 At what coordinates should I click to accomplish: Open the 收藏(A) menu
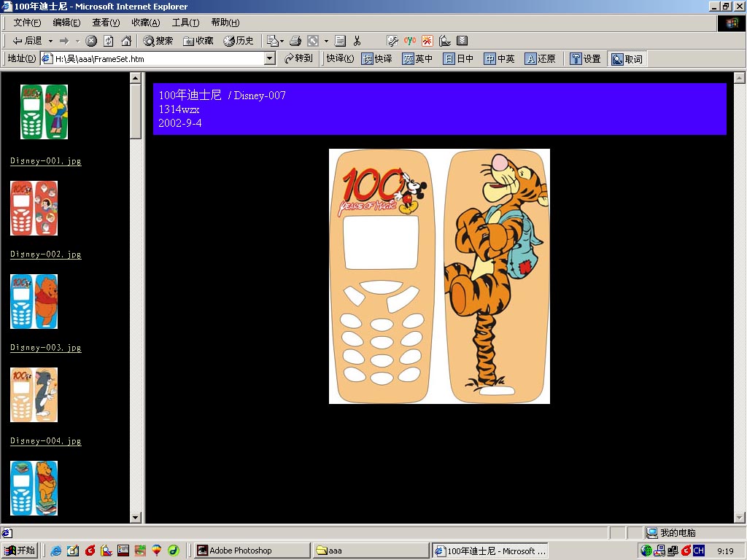point(146,23)
